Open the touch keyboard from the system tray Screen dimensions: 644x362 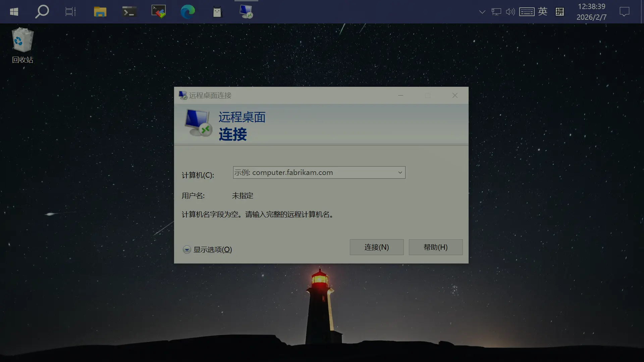tap(527, 11)
